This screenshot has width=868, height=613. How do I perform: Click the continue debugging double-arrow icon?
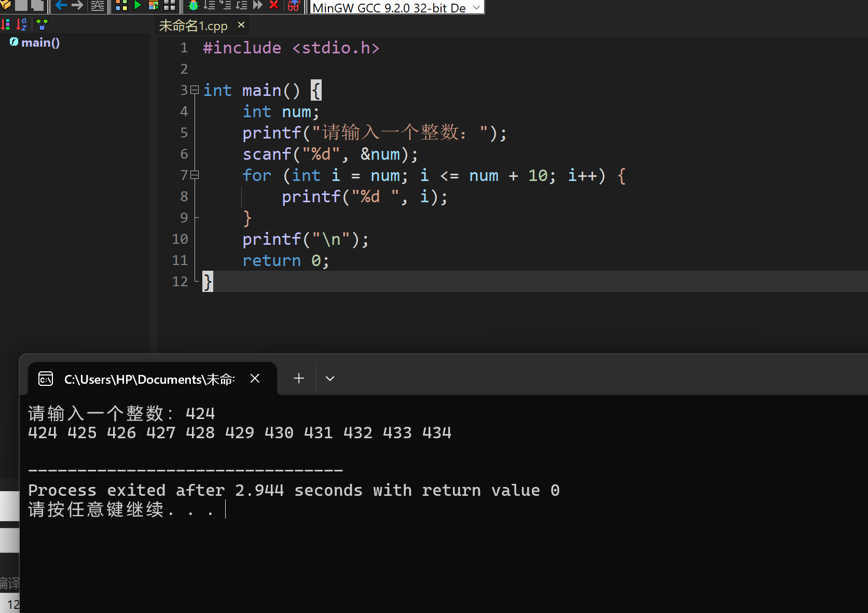tap(258, 5)
